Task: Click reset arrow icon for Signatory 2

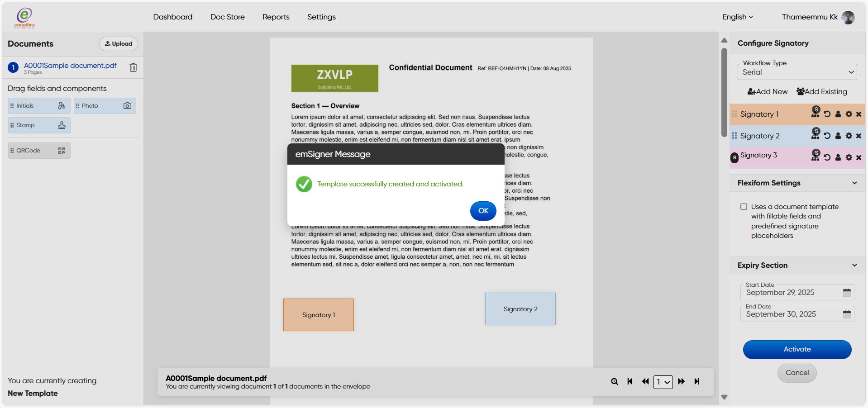Action: click(827, 136)
